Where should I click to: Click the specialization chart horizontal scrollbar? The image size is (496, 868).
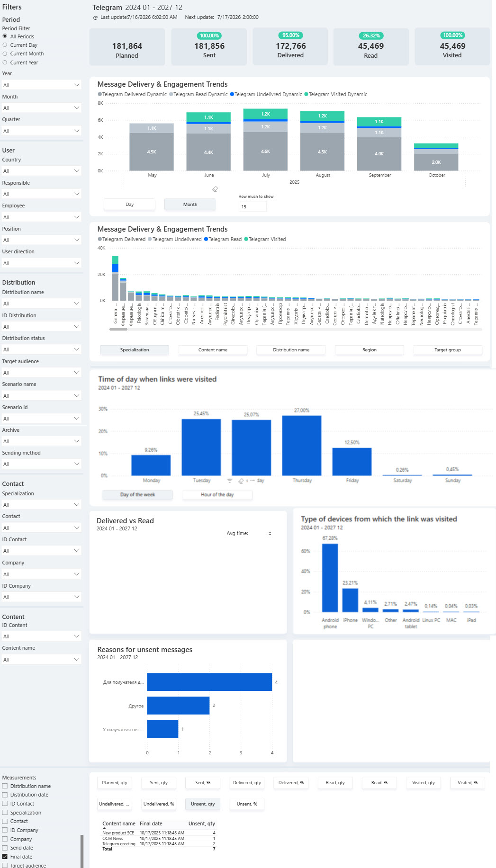pos(118,330)
